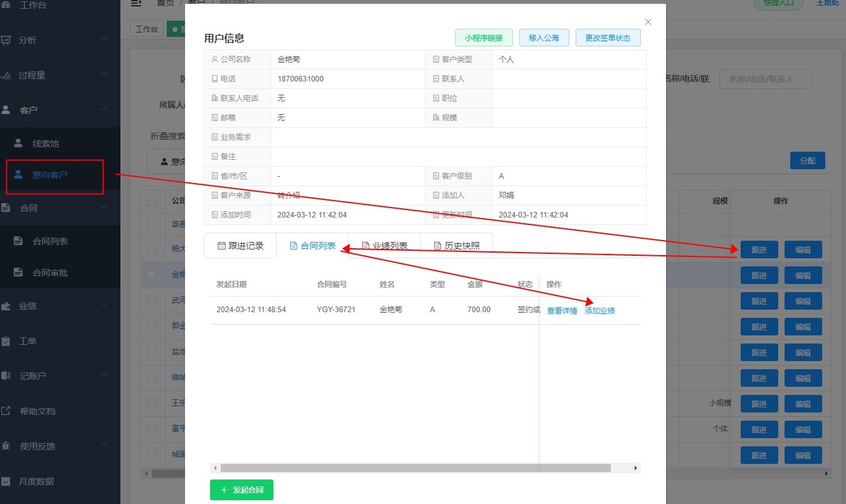Click 编辑 on the 个体 row

803,429
